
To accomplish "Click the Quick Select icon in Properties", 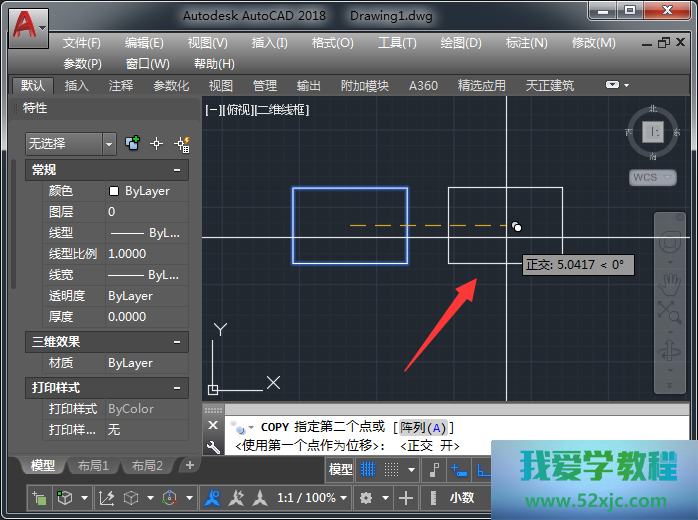I will click(182, 144).
